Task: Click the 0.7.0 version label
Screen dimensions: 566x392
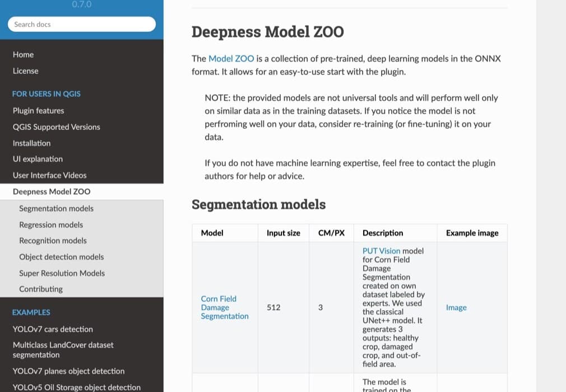Action: 82,4
